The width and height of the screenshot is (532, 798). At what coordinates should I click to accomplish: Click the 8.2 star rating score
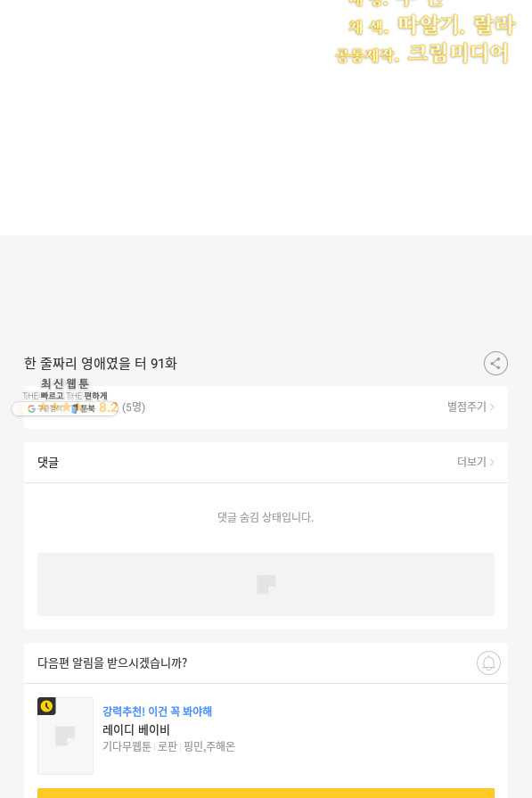coord(109,407)
